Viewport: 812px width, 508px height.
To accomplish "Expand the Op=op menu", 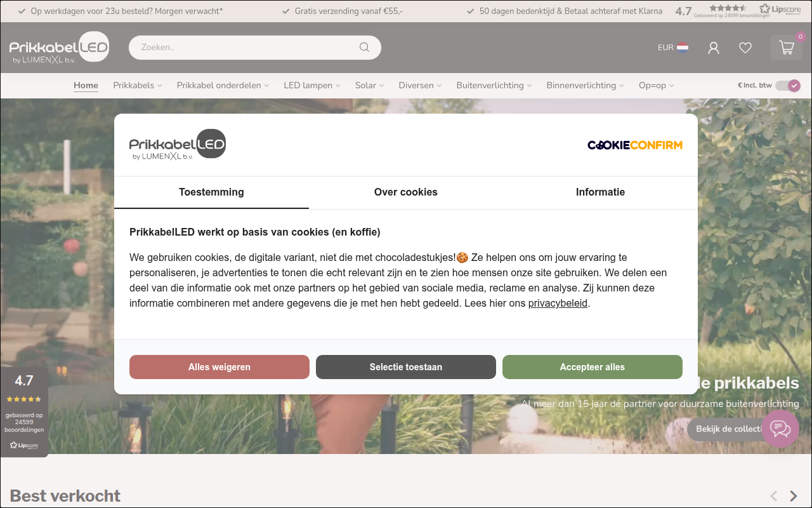I will point(657,86).
